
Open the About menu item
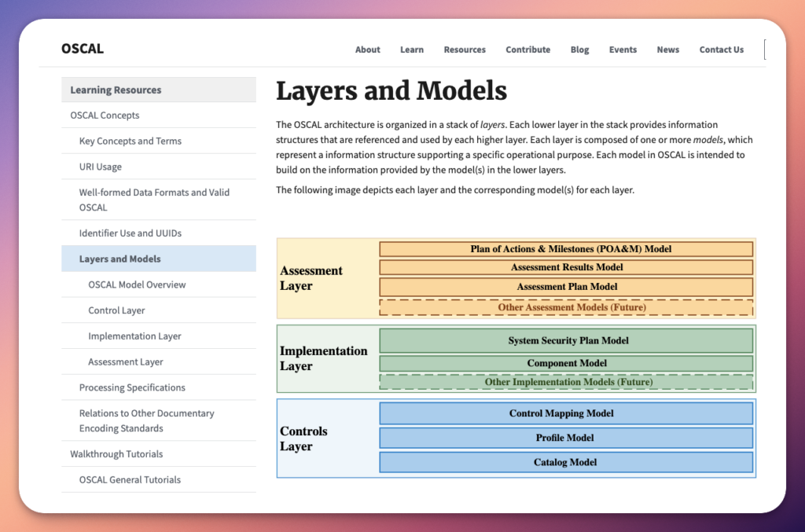point(367,50)
